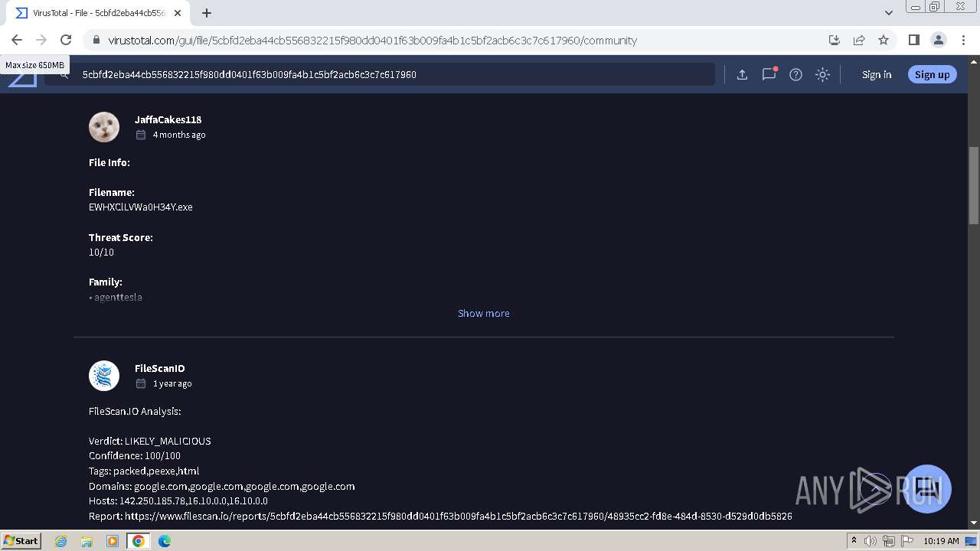
Task: Click Sign in link
Action: 877,74
